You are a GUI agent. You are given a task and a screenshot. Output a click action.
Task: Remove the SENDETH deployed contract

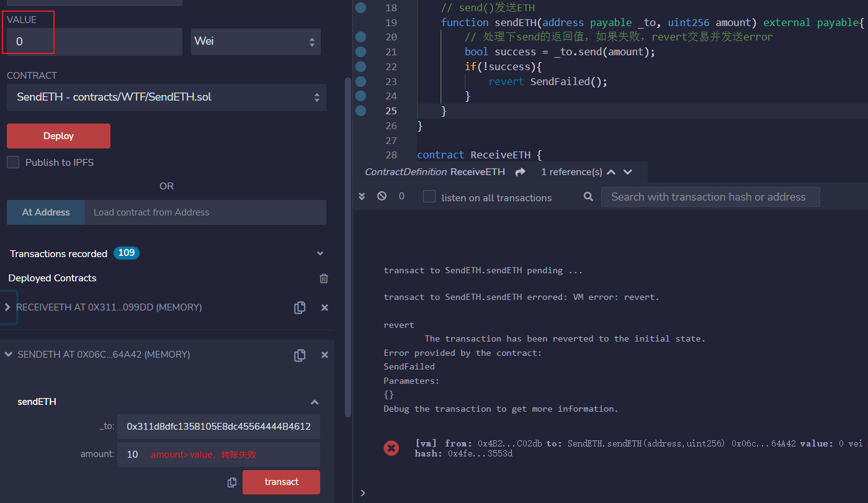click(324, 355)
